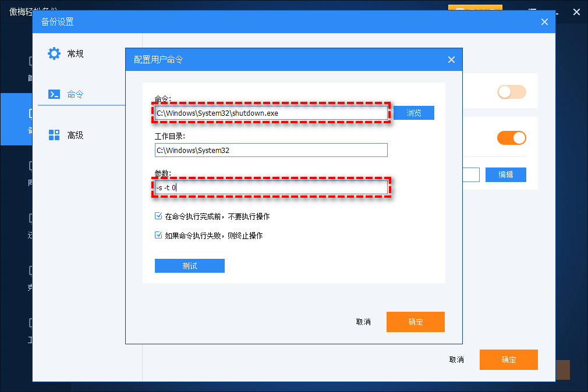
Task: Click 确定 in the 配置用户命令 dialog
Action: pos(415,322)
